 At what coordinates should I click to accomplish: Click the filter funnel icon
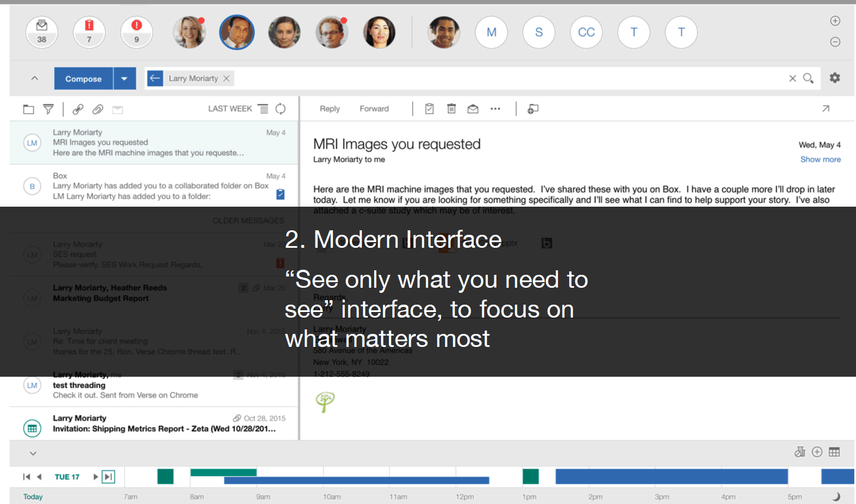click(48, 109)
